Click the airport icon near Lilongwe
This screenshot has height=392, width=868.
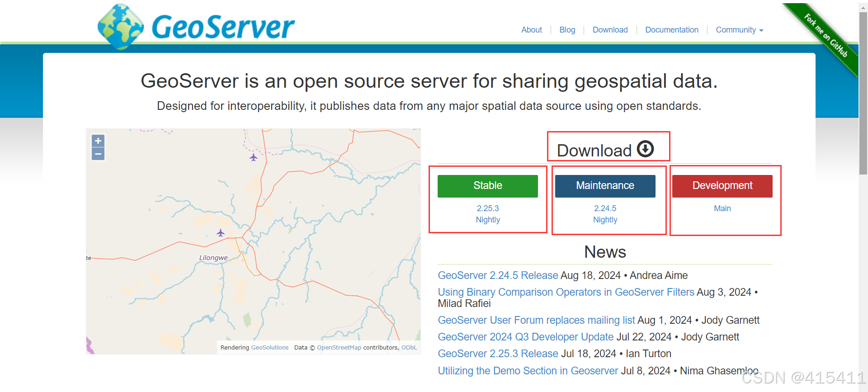[x=221, y=233]
